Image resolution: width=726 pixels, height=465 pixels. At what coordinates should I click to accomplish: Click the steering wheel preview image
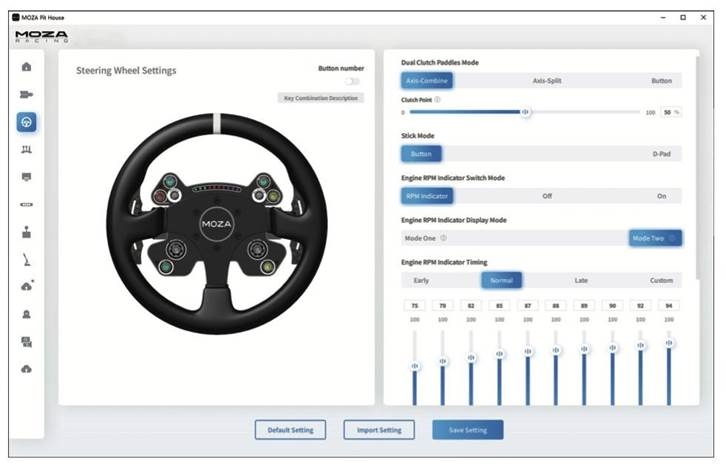tap(217, 223)
